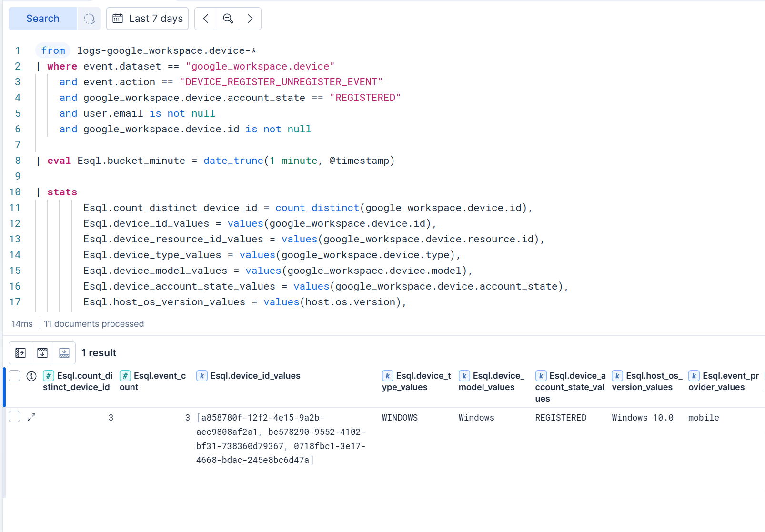Click the where keyword on line 2

(x=62, y=66)
